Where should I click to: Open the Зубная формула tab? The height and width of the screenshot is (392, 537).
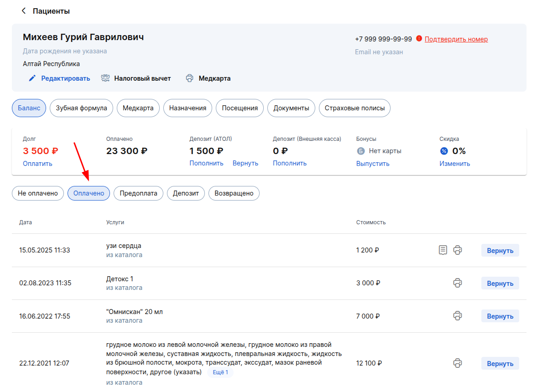[82, 108]
